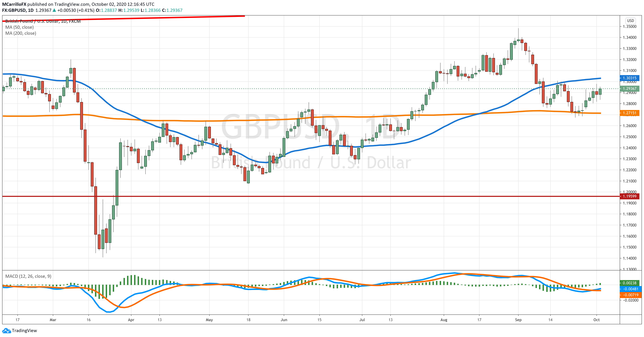Click the 1.35000 price scale value
This screenshot has height=337, width=644.
point(630,26)
